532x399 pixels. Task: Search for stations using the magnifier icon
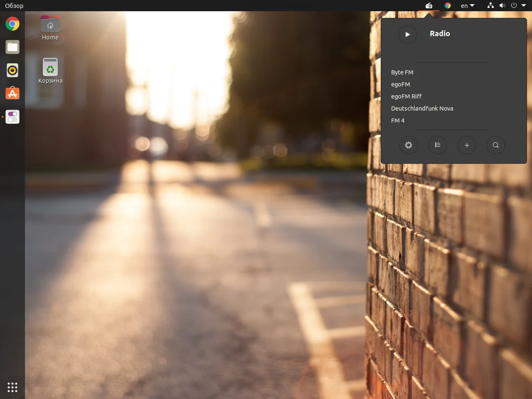[496, 145]
